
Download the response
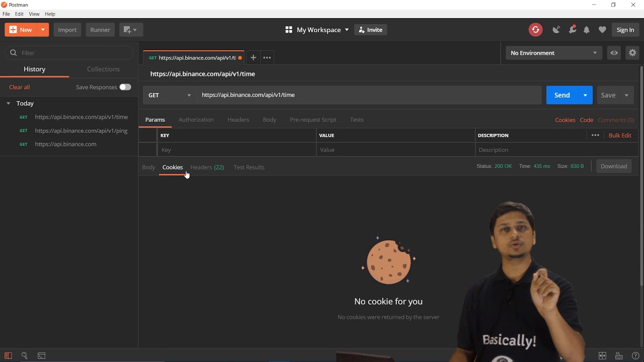614,166
